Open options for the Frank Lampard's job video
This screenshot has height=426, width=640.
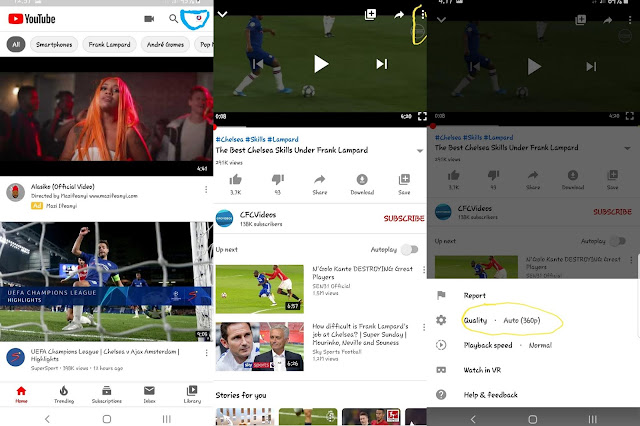point(424,327)
